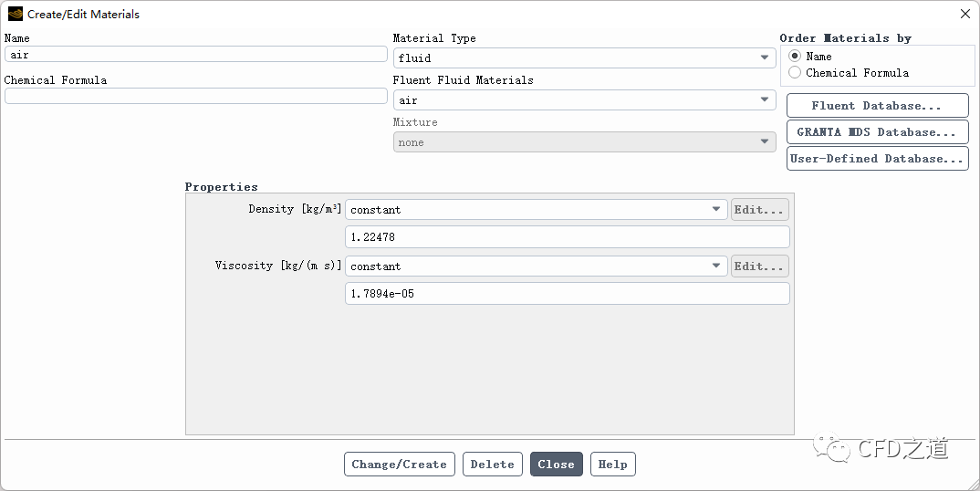Click the Chemical Formula input field
Image resolution: width=980 pixels, height=491 pixels.
point(195,97)
